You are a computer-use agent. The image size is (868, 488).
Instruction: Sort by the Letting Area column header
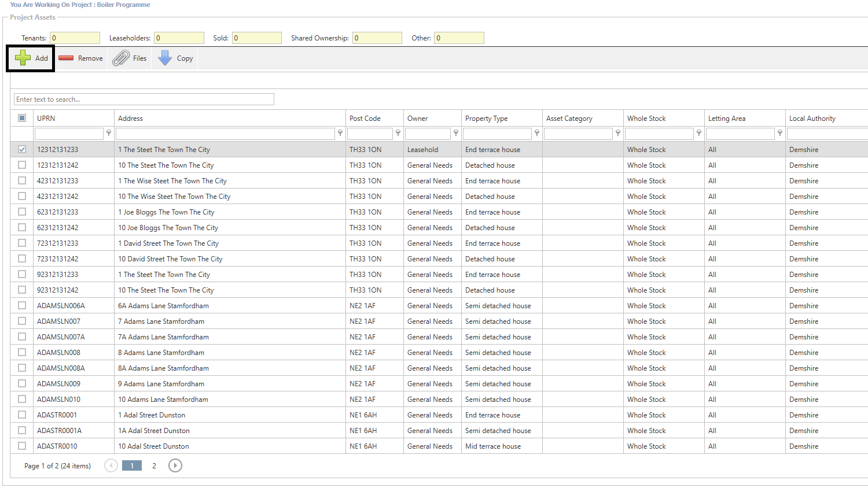[x=727, y=119]
